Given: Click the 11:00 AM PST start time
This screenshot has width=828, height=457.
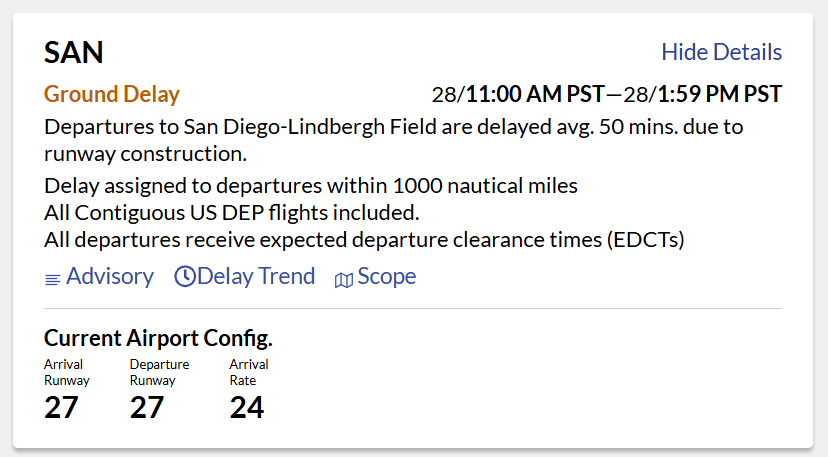Looking at the screenshot, I should (x=535, y=95).
